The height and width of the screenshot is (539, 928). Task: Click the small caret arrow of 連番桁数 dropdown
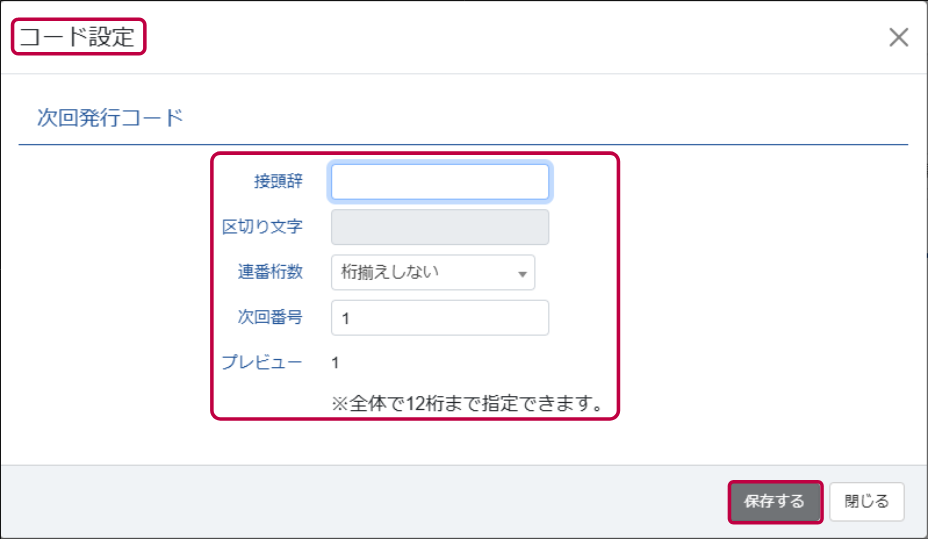tap(522, 274)
